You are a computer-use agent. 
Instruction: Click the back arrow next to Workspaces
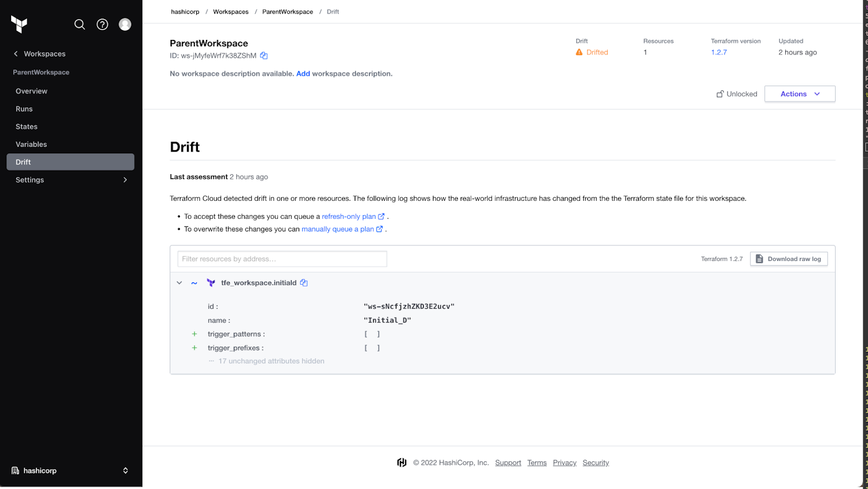click(14, 54)
